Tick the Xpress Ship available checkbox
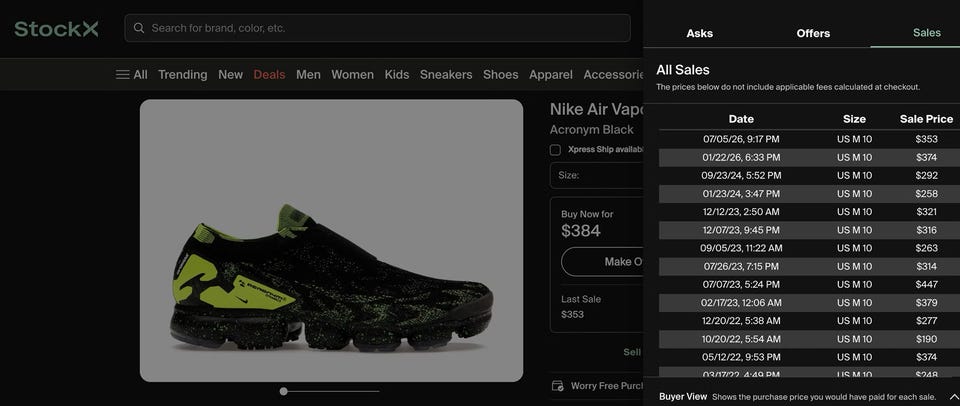Image resolution: width=960 pixels, height=406 pixels. click(555, 150)
